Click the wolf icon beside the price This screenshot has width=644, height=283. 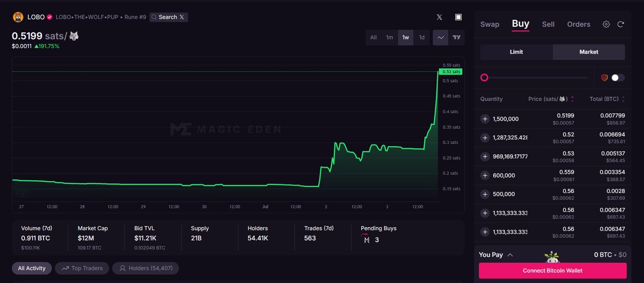74,36
